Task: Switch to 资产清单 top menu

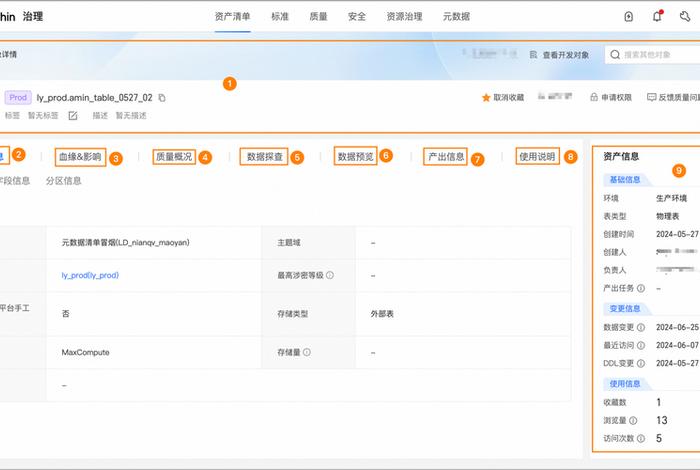Action: [x=233, y=17]
